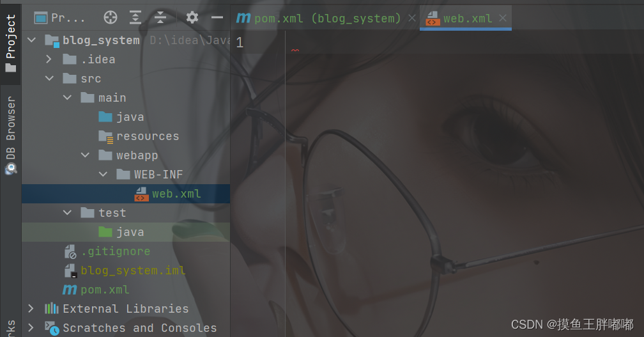Click line number 1 in editor gutter
The height and width of the screenshot is (337, 644).
[240, 42]
